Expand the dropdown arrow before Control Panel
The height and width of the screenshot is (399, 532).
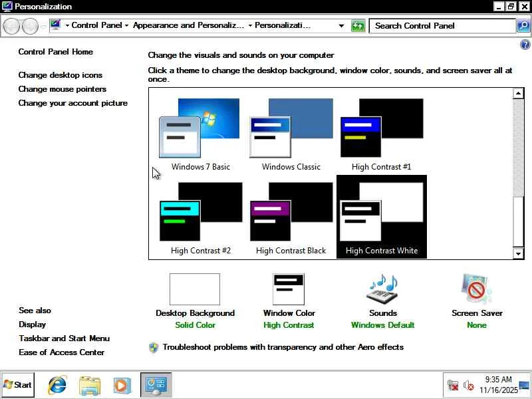pyautogui.click(x=67, y=25)
